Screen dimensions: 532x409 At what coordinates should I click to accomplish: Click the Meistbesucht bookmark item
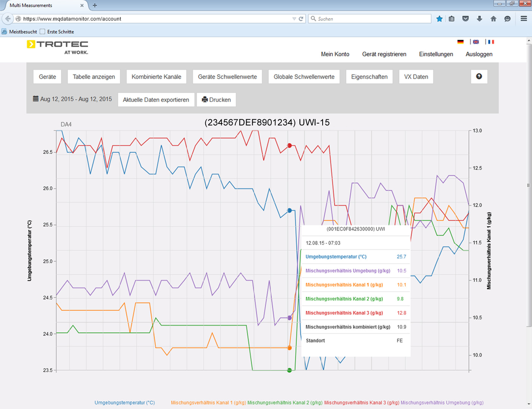click(19, 32)
